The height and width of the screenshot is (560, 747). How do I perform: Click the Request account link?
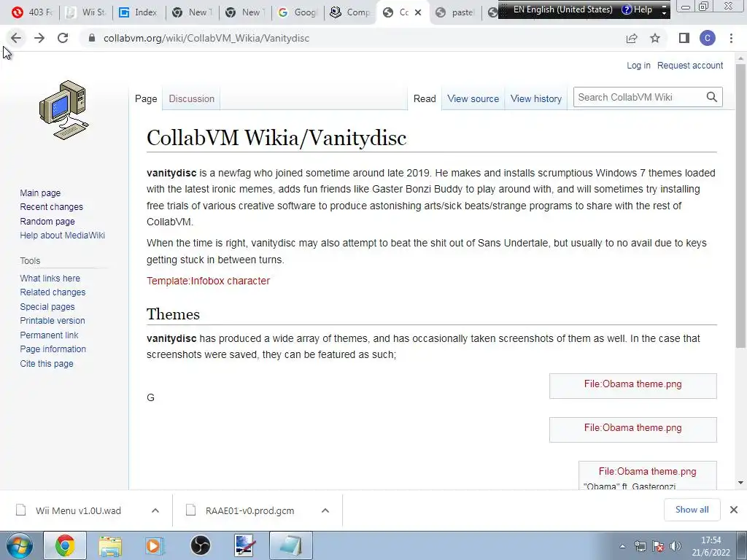tap(690, 65)
